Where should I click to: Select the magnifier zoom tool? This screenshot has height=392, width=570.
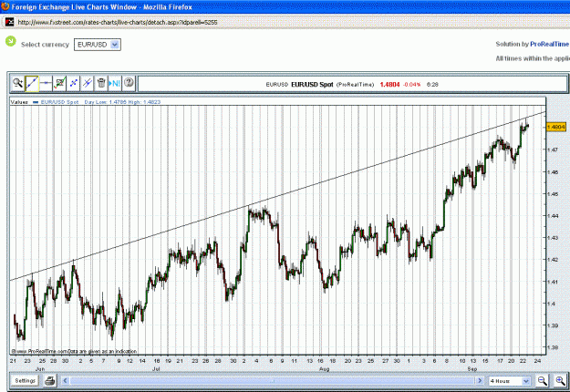[17, 83]
